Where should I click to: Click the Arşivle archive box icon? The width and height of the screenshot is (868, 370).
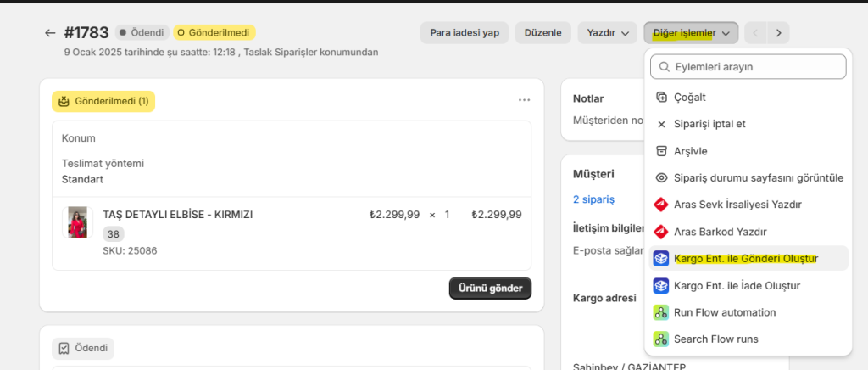coord(661,151)
